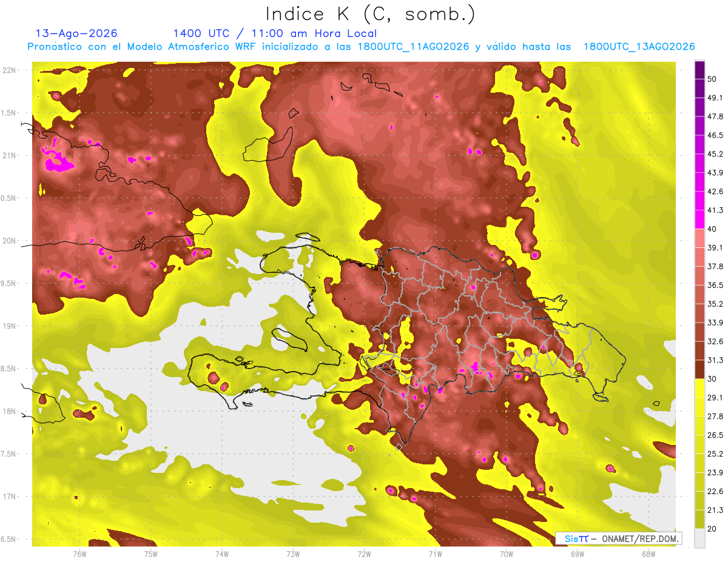
Task: Click dark purple legend band above 50
Action: click(x=699, y=70)
